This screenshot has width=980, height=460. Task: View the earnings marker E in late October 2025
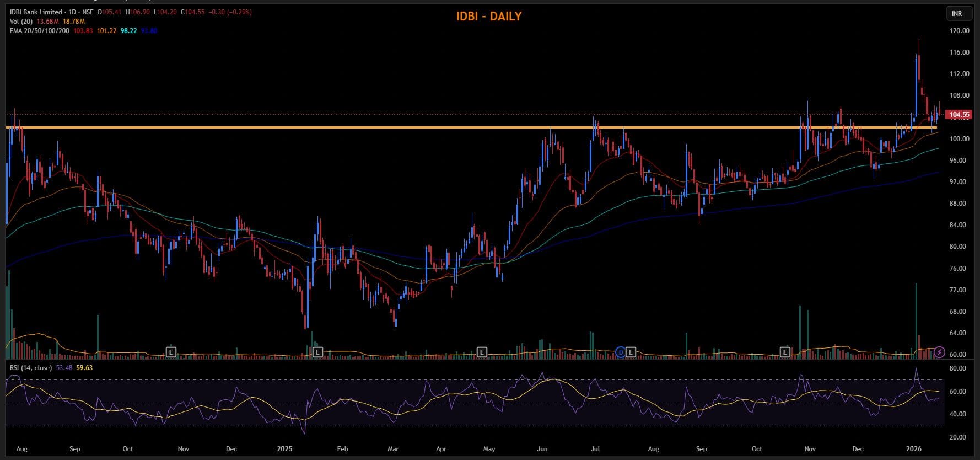pos(785,351)
